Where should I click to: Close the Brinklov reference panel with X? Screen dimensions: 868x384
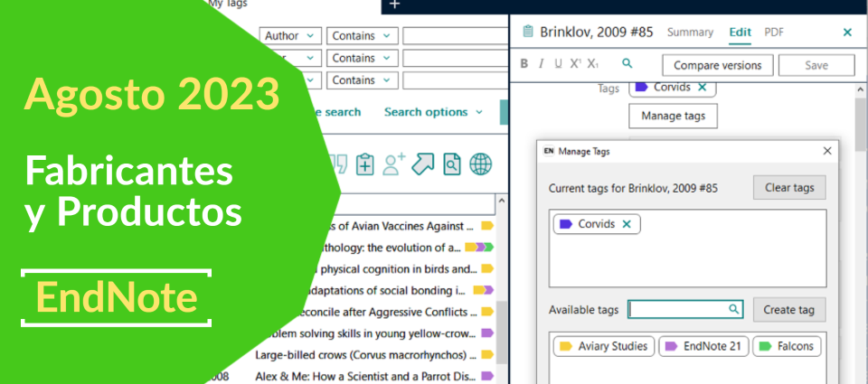coord(847,33)
